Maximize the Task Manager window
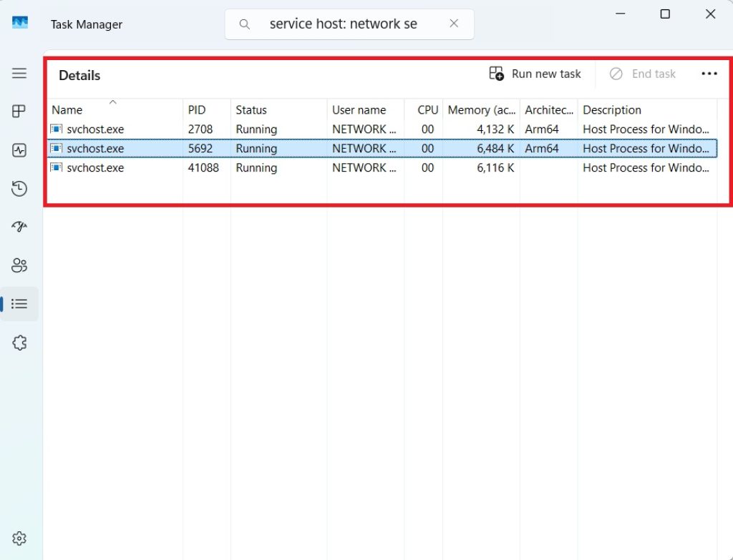 [x=665, y=14]
